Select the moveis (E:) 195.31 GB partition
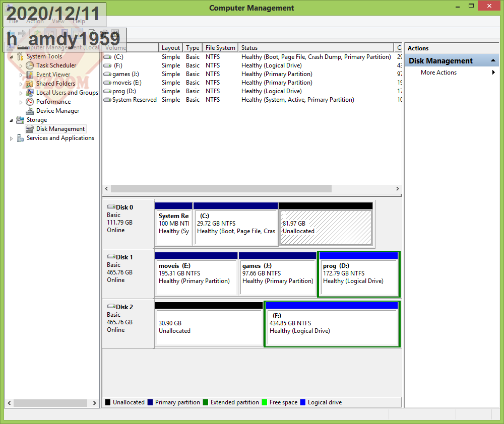 tap(197, 274)
